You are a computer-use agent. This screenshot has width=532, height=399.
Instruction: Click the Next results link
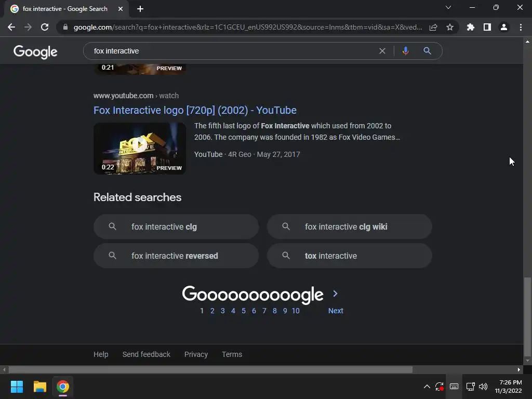336,311
